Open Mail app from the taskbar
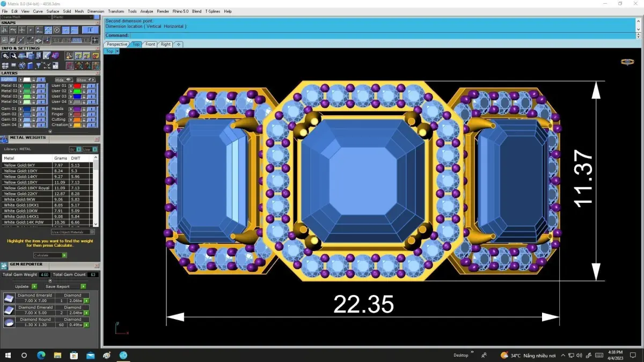The height and width of the screenshot is (362, 644). point(90,355)
